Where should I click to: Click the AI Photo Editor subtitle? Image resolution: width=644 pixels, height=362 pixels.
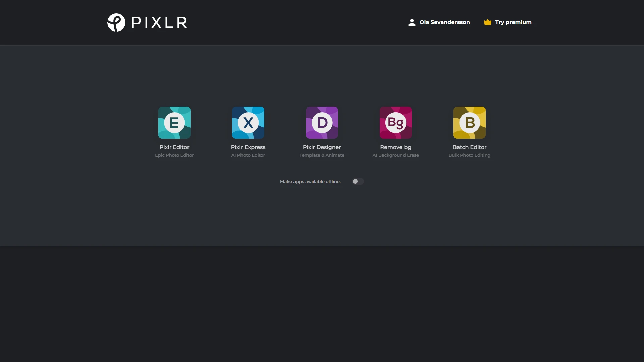click(248, 155)
